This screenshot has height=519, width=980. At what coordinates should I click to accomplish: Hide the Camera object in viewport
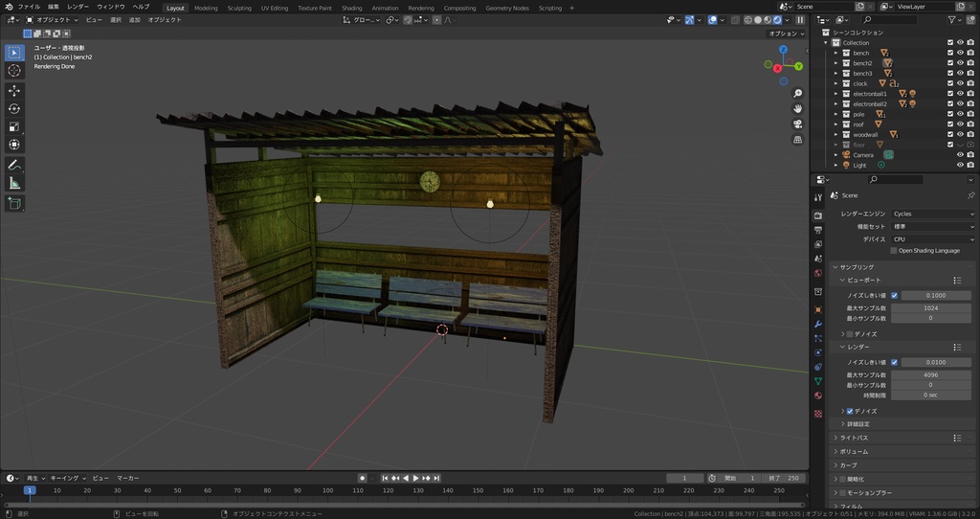click(x=960, y=155)
